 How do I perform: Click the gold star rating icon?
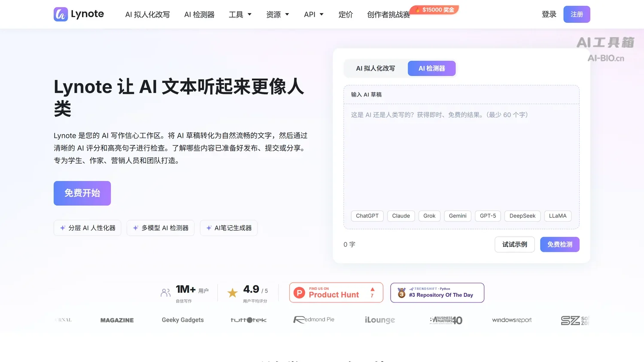(233, 293)
